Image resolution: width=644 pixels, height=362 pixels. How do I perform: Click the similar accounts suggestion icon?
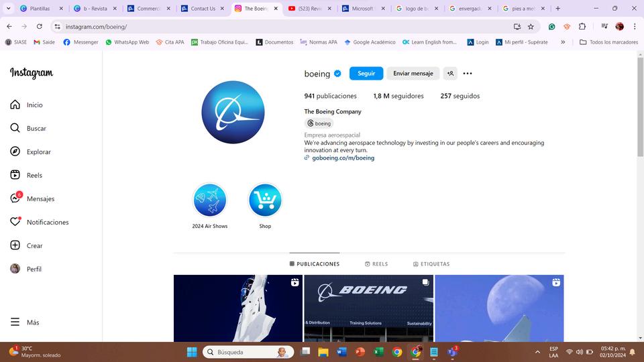point(450,74)
